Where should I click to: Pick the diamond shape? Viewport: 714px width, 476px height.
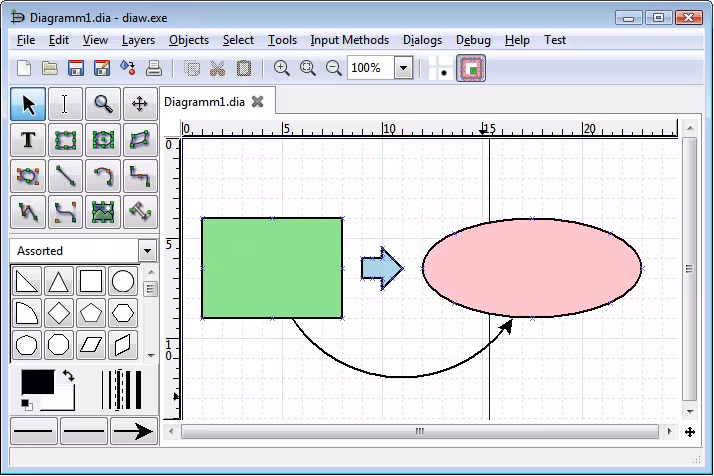pos(59,313)
